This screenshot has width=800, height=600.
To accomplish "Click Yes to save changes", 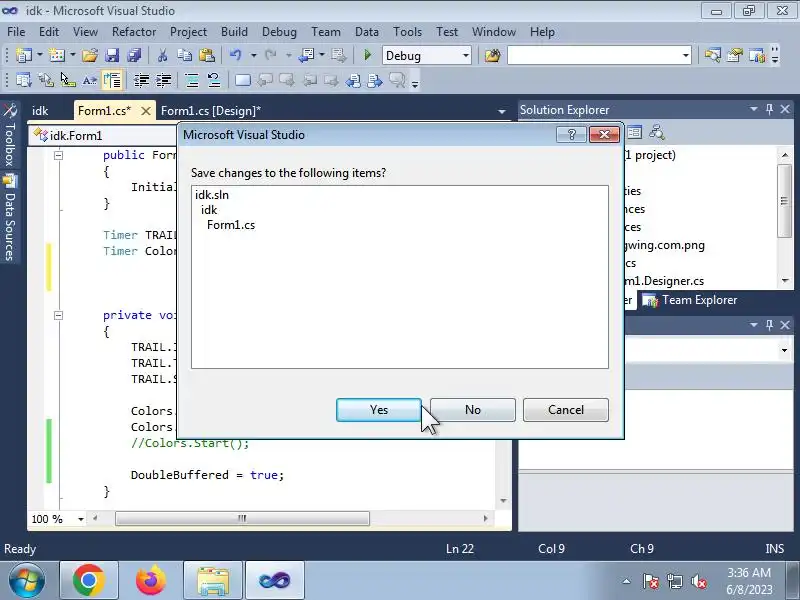I will click(x=379, y=410).
